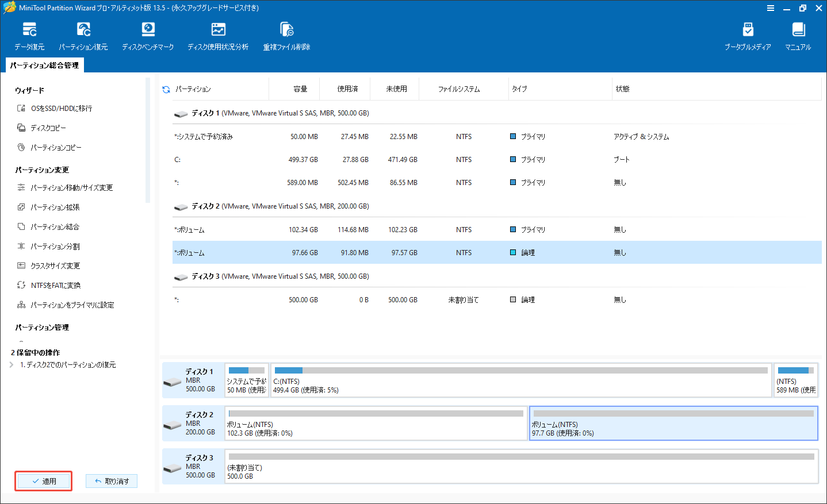Expand pending operation for Disk 2 recovery
The height and width of the screenshot is (504, 827).
[13, 364]
